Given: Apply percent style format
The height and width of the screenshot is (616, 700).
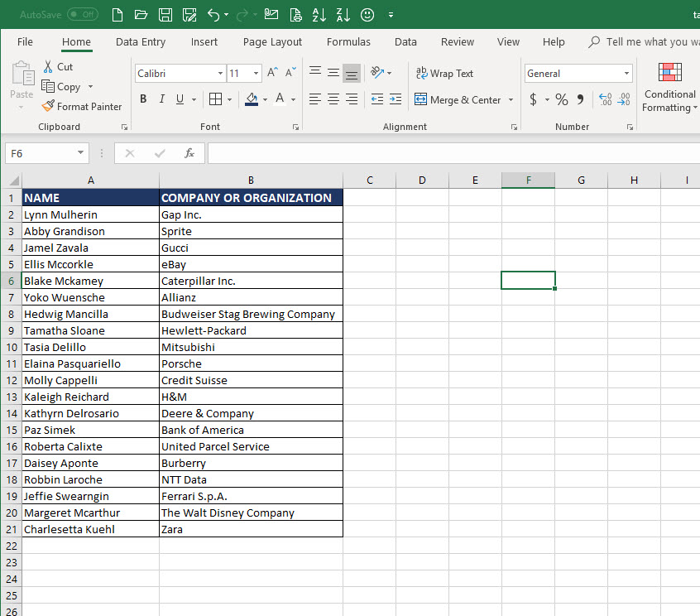Looking at the screenshot, I should [562, 99].
